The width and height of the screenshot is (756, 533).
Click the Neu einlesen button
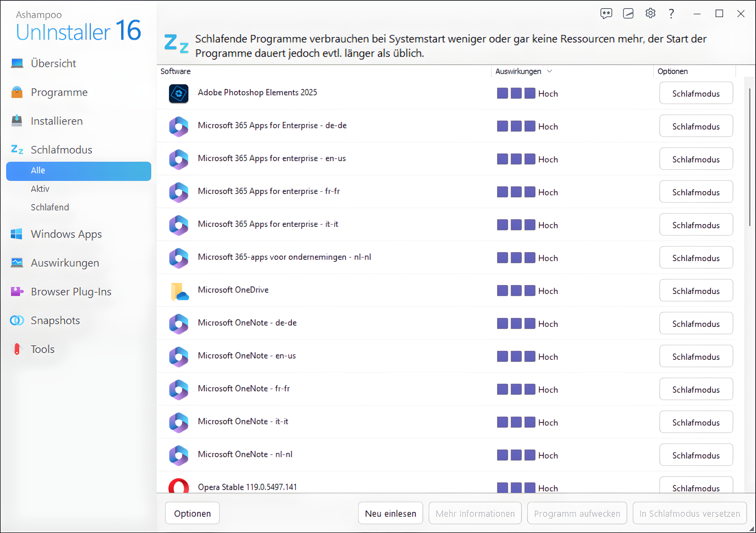tap(390, 513)
